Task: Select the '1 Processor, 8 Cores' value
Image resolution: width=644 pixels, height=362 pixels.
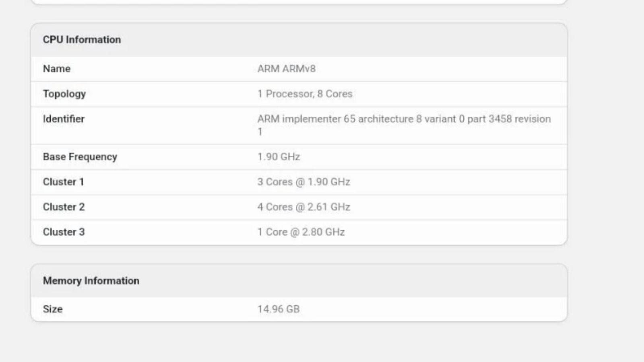Action: [305, 94]
